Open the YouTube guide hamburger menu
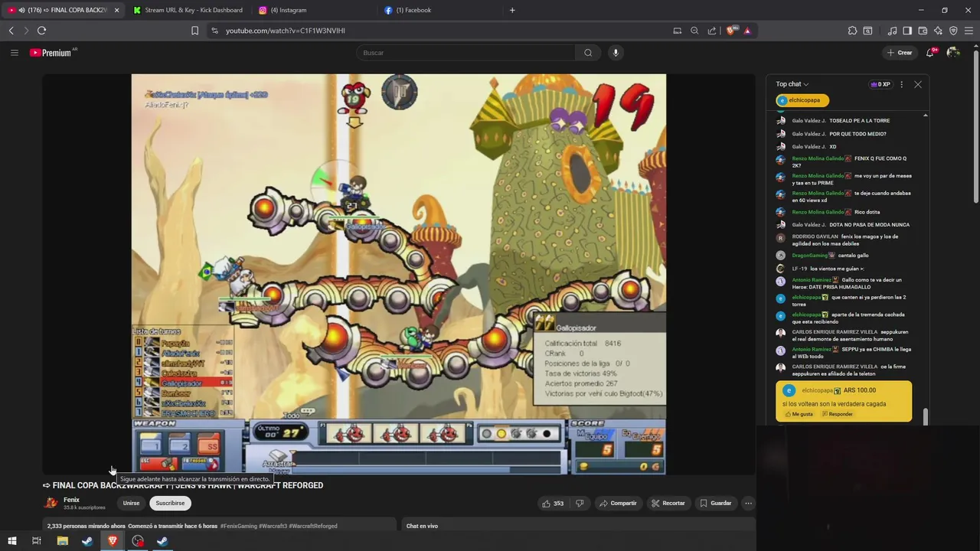 tap(14, 53)
